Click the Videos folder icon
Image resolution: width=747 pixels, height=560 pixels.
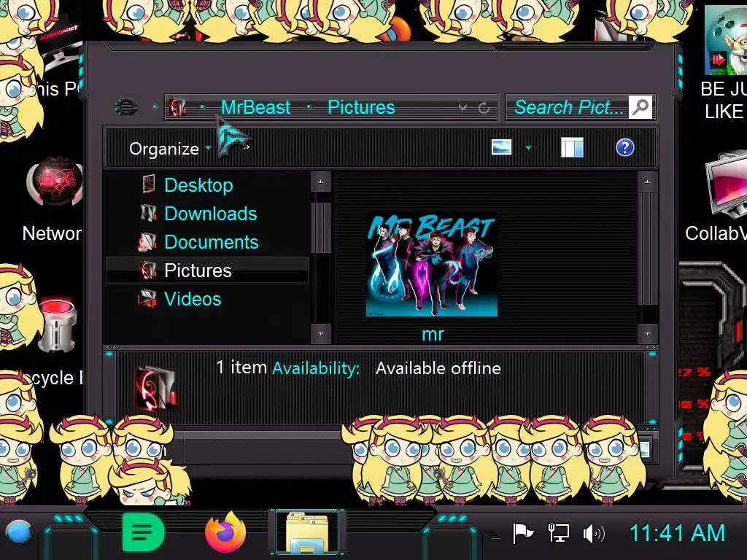pos(147,298)
